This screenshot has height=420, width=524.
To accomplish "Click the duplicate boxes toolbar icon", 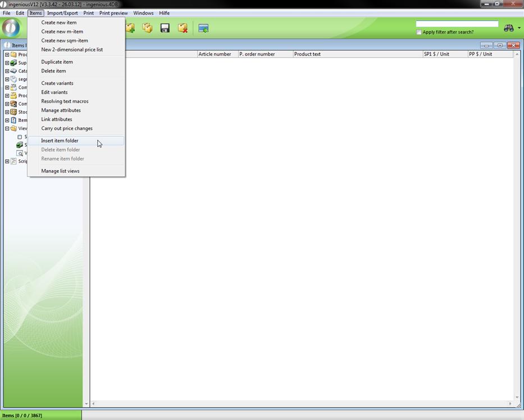I will [x=147, y=28].
